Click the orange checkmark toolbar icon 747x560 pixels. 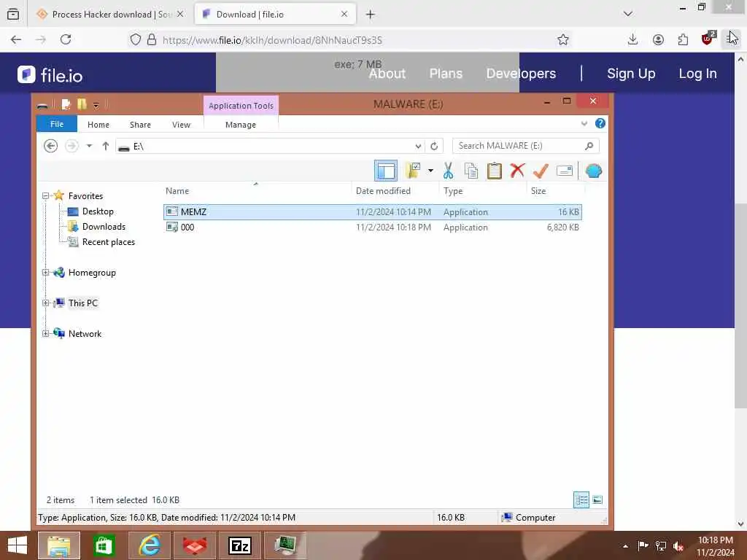coord(541,171)
